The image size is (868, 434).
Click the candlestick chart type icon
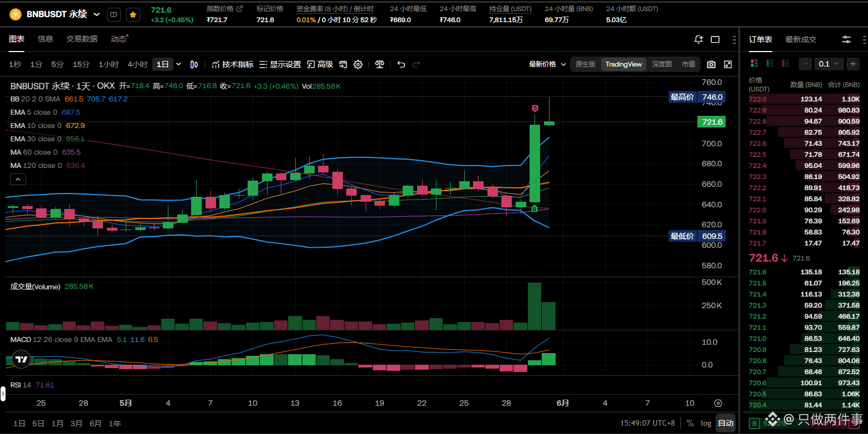[x=194, y=64]
